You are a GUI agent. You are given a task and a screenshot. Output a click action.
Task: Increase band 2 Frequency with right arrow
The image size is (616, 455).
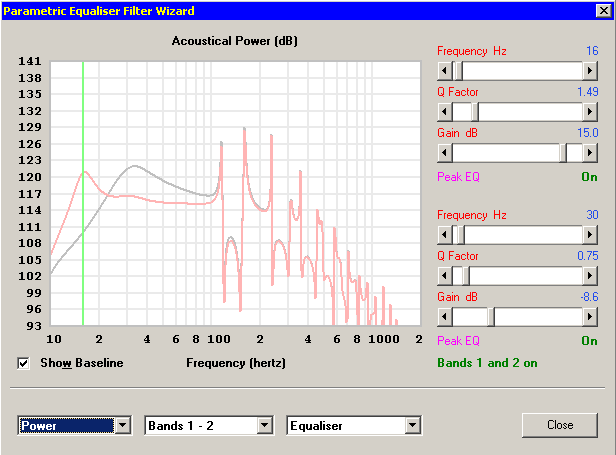click(x=590, y=235)
